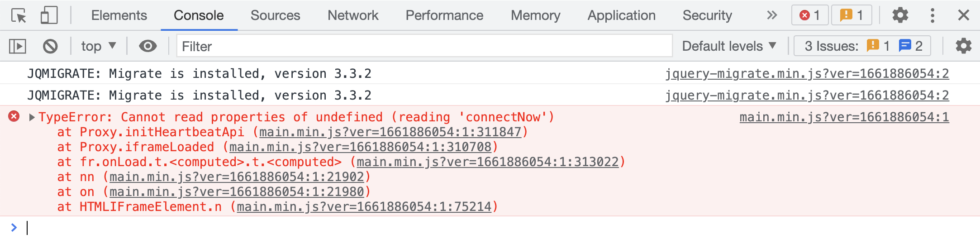
Task: Open console settings gear icon
Action: click(963, 46)
